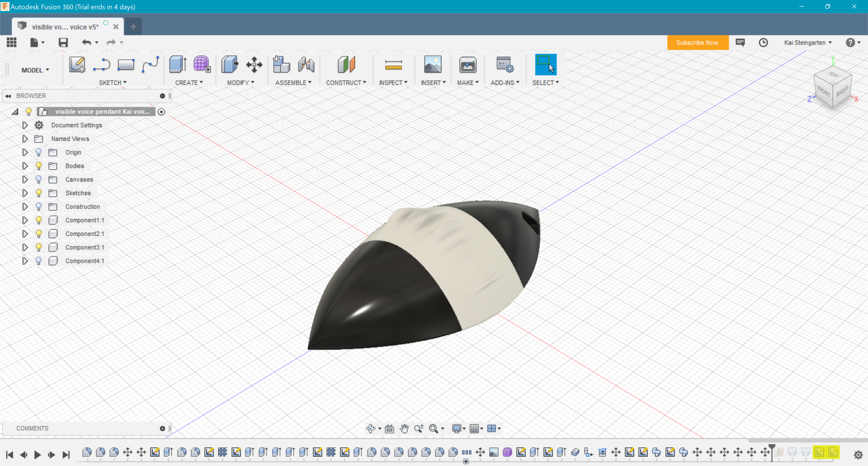Click the Insert Decal icon
The image size is (868, 466).
point(433,64)
